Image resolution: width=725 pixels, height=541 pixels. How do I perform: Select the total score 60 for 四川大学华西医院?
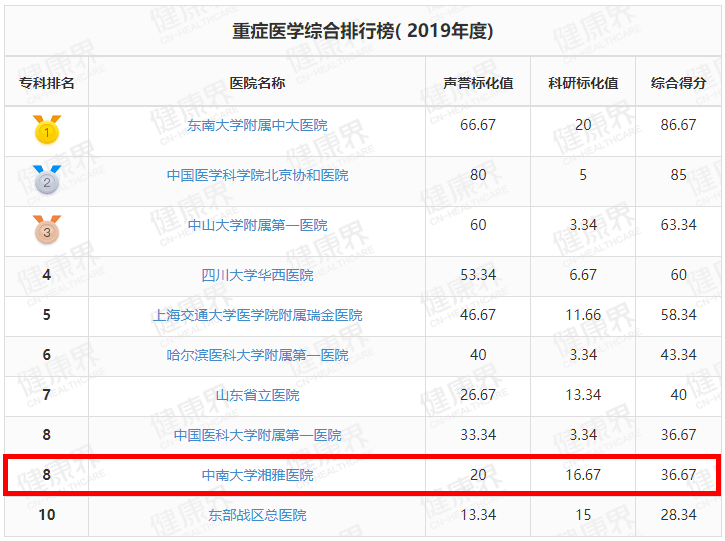(x=678, y=275)
